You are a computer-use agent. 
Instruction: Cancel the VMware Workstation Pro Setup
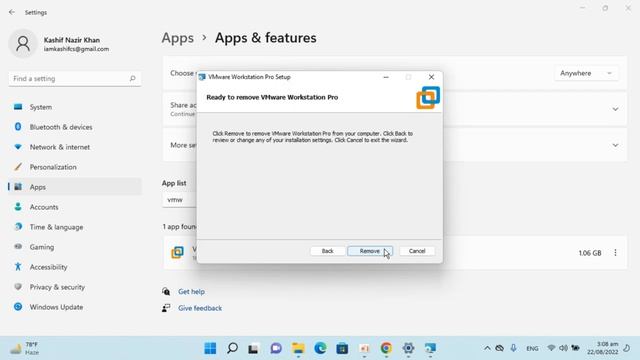[417, 251]
